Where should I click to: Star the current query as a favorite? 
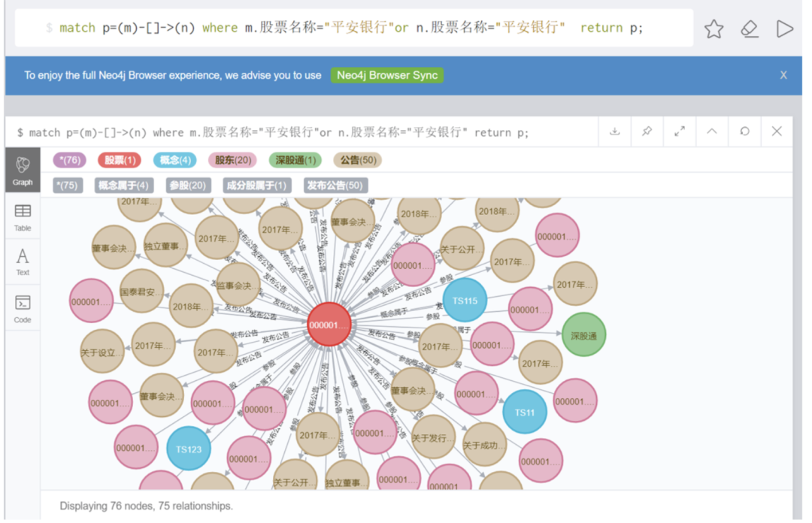pyautogui.click(x=713, y=29)
